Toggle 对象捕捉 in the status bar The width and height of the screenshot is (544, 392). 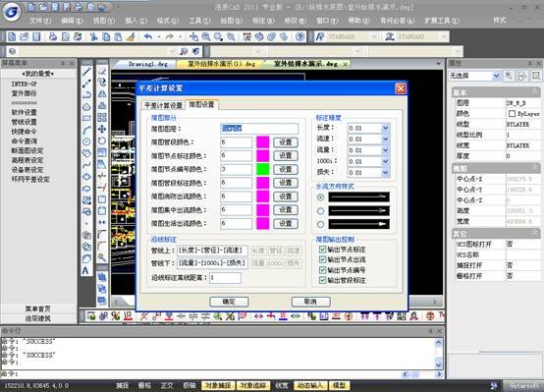218,385
